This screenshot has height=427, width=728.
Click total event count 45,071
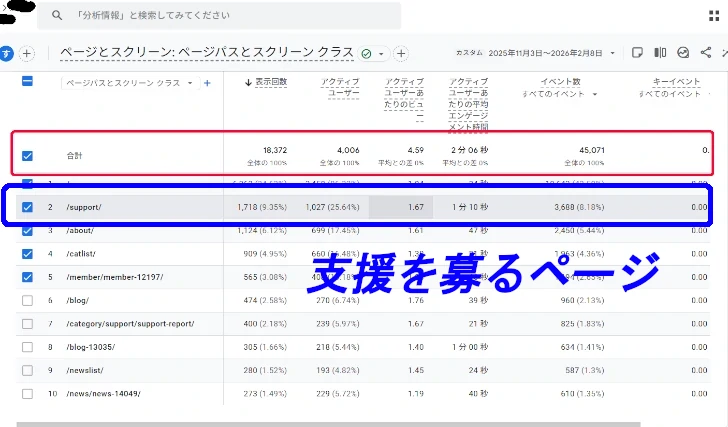click(592, 150)
